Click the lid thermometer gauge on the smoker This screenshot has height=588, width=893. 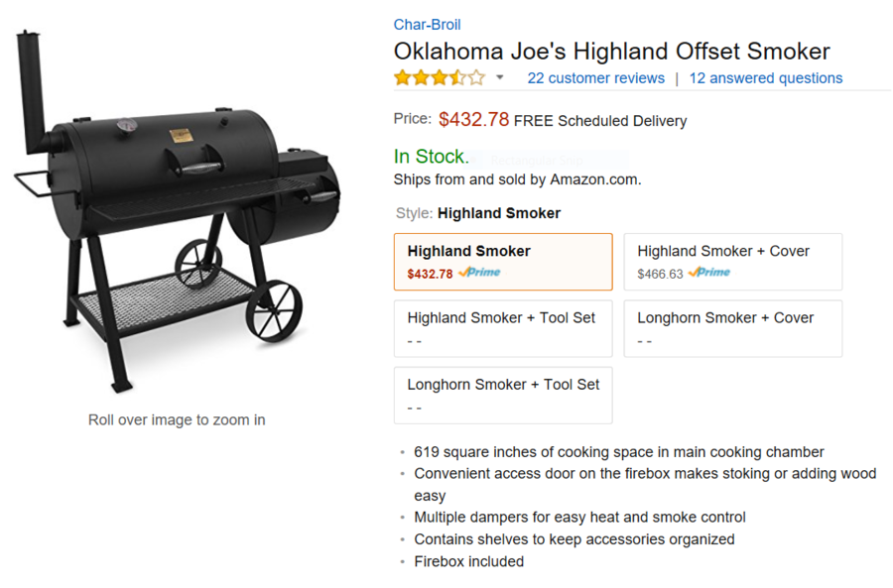[x=126, y=126]
